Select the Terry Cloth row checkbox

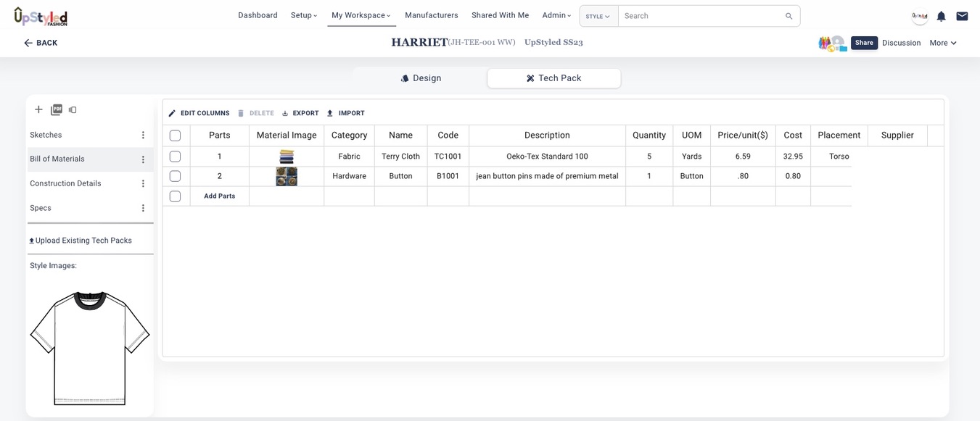(175, 157)
